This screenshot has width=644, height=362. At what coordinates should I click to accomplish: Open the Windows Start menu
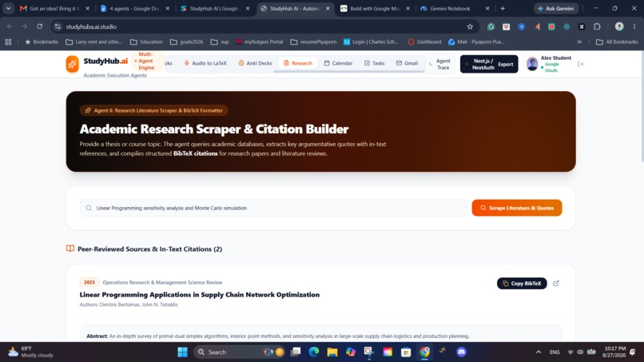182,352
